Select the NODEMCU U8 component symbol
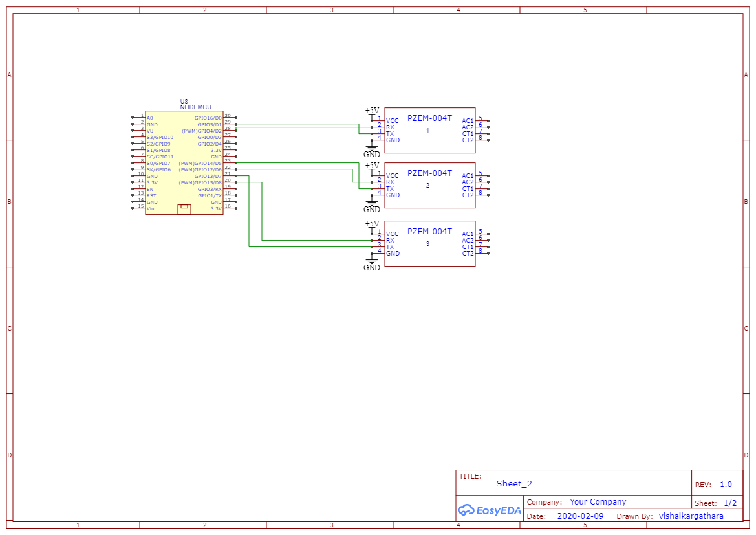 [x=183, y=162]
